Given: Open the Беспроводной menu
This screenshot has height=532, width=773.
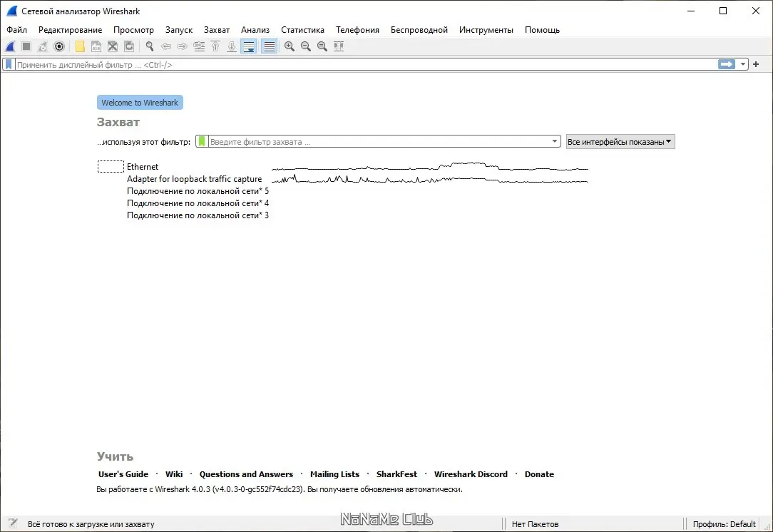Looking at the screenshot, I should 419,29.
